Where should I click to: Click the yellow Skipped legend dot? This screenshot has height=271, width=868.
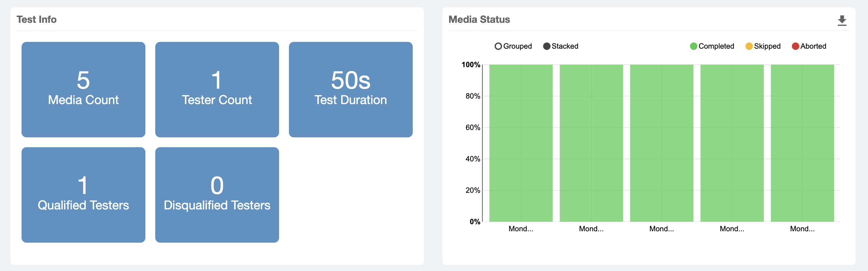click(749, 46)
